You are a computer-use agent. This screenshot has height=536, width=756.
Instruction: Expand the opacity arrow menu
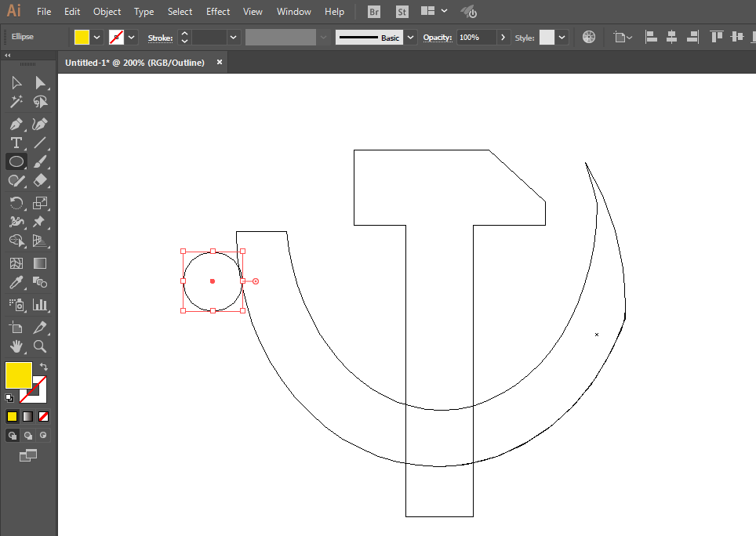coord(503,38)
